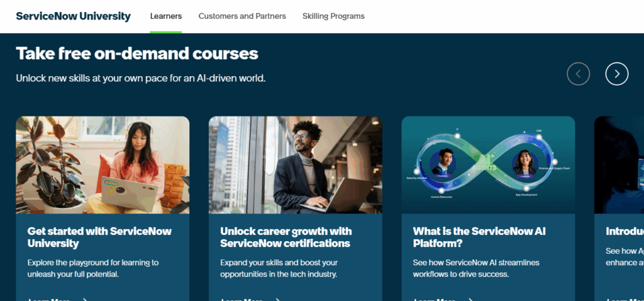Click 'Explore the playground for learning' description
644x301 pixels.
pyautogui.click(x=93, y=268)
